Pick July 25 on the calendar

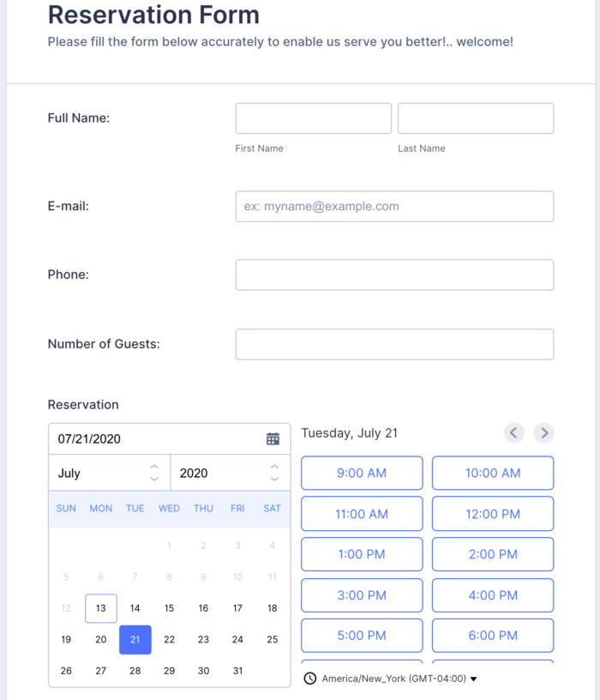pyautogui.click(x=273, y=639)
